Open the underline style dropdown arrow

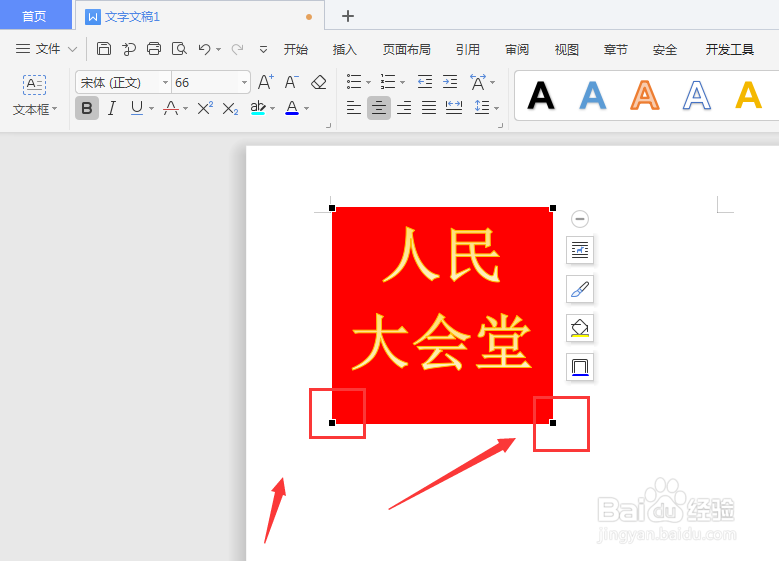(x=151, y=108)
